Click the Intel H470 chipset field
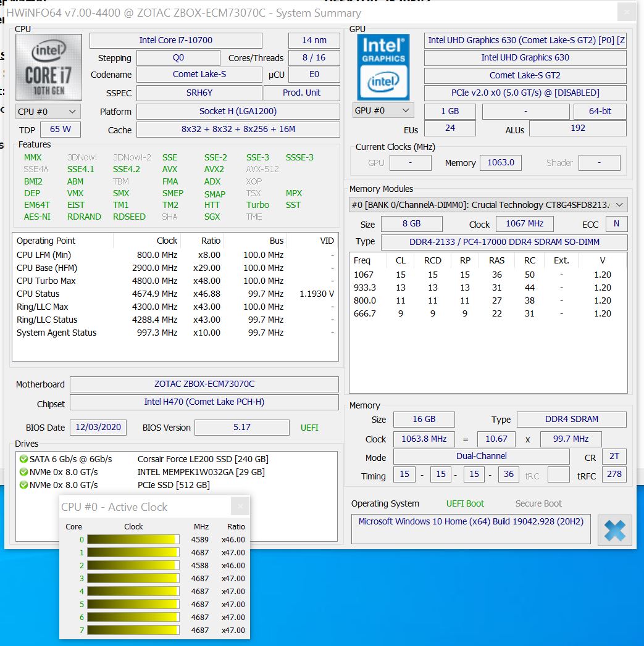The height and width of the screenshot is (646, 644). (204, 402)
